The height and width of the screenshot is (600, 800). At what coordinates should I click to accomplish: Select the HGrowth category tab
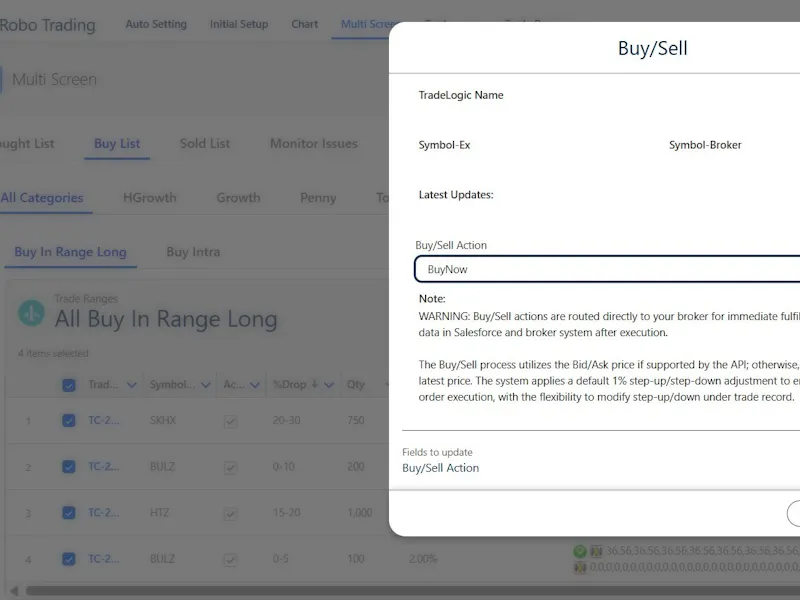click(149, 197)
